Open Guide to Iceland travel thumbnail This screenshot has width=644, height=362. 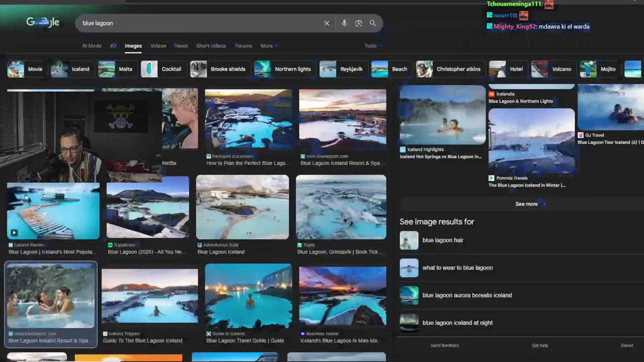coord(248,296)
